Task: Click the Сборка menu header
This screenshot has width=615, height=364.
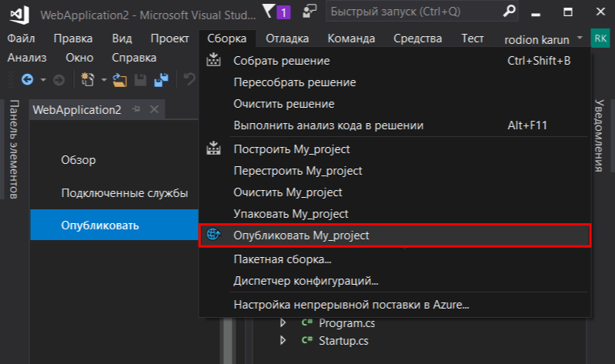Action: point(227,38)
